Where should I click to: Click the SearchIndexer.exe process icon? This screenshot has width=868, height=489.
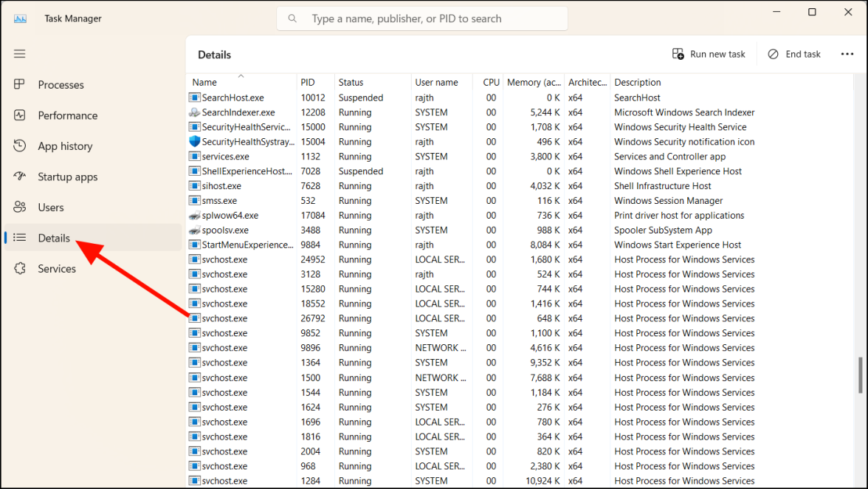point(195,112)
